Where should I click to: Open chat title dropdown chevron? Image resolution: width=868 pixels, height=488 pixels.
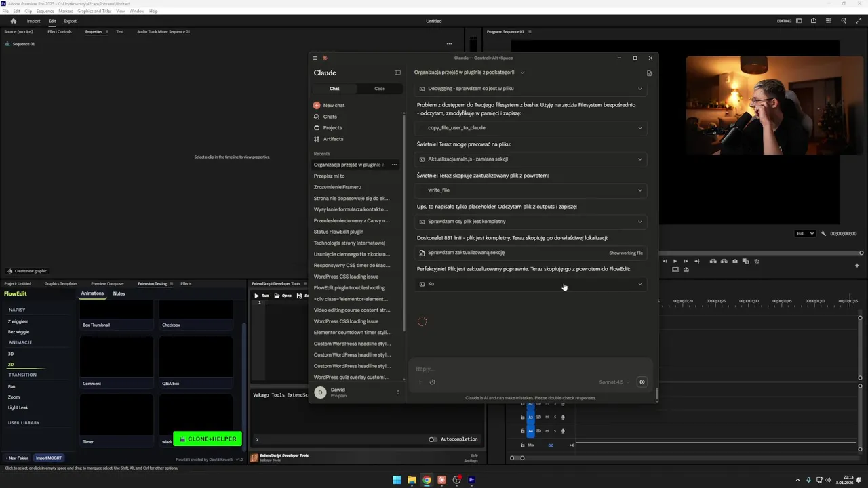tap(522, 73)
